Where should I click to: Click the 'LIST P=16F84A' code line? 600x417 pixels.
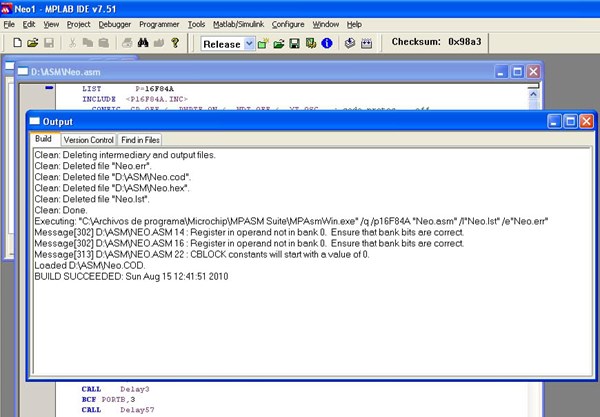[x=128, y=89]
